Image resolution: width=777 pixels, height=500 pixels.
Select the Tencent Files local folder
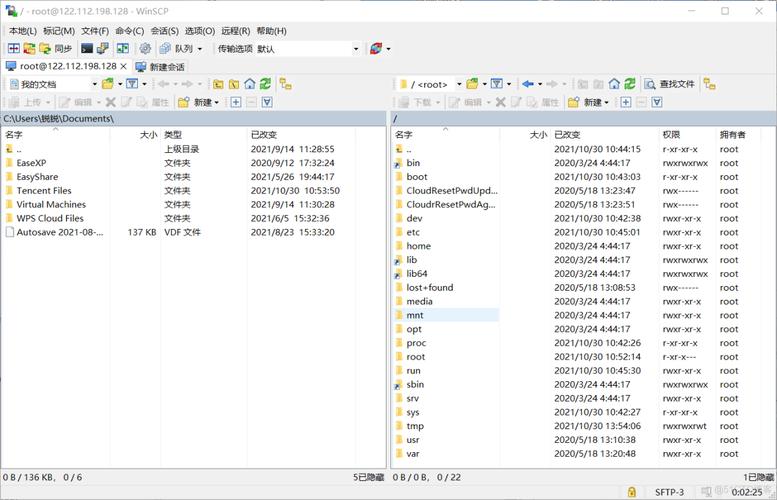pos(44,191)
